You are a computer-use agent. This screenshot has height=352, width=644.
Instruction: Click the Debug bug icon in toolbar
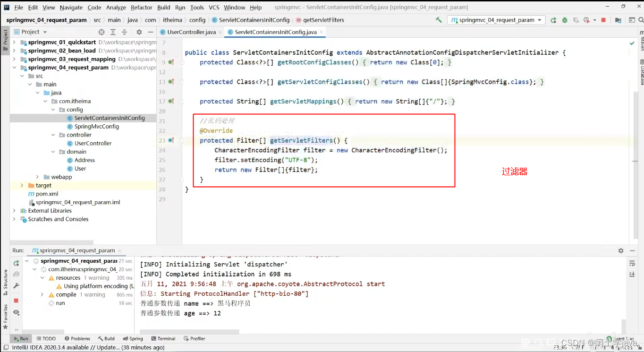pyautogui.click(x=564, y=20)
